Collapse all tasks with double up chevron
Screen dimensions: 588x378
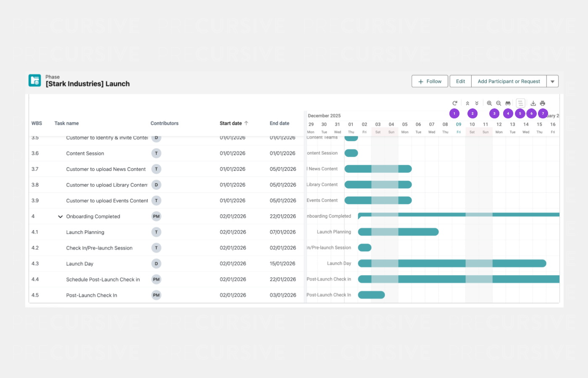467,103
